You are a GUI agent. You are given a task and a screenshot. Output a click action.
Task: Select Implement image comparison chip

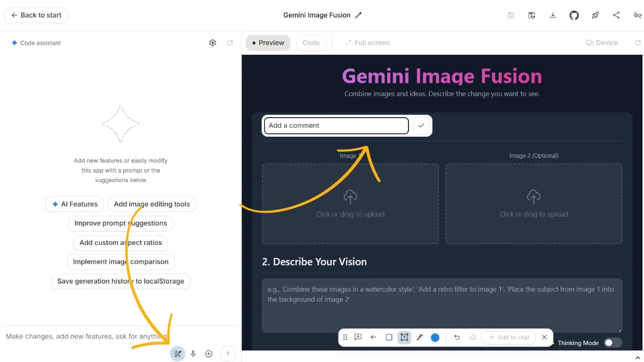[121, 262]
